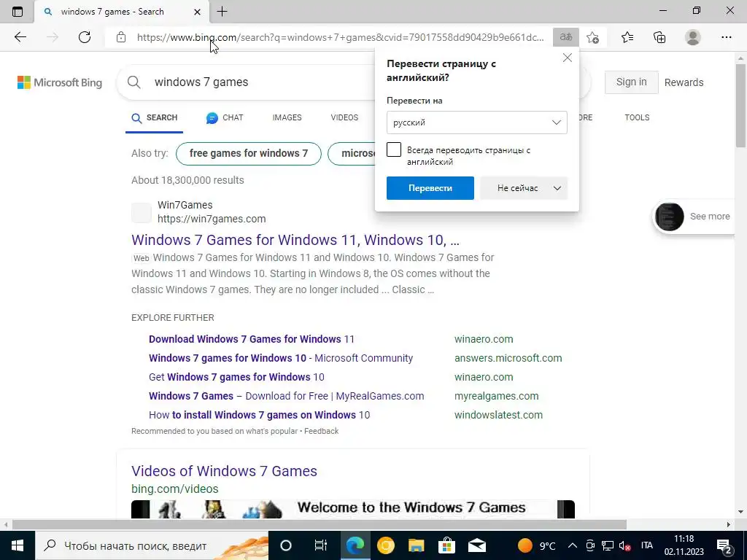The height and width of the screenshot is (560, 747).
Task: Click Microsoft Edge taskbar icon
Action: [x=355, y=545]
